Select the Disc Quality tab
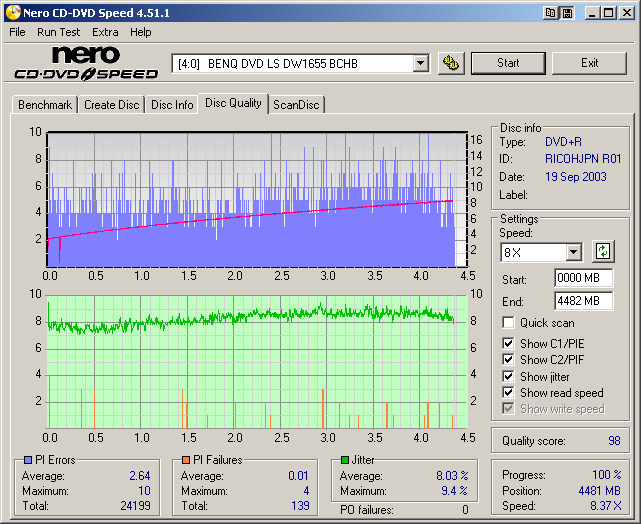Viewport: 641px width, 524px height. tap(233, 103)
